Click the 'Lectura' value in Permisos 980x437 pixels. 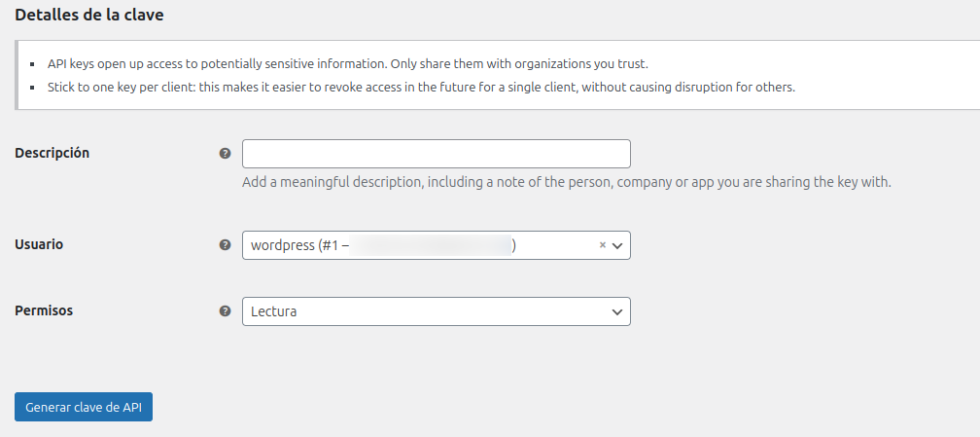pyautogui.click(x=273, y=311)
